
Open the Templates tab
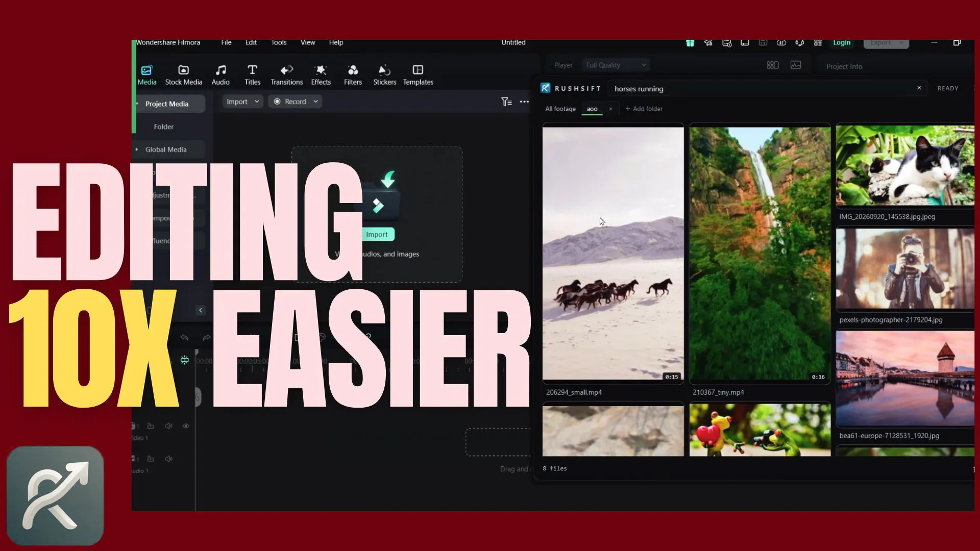point(418,75)
